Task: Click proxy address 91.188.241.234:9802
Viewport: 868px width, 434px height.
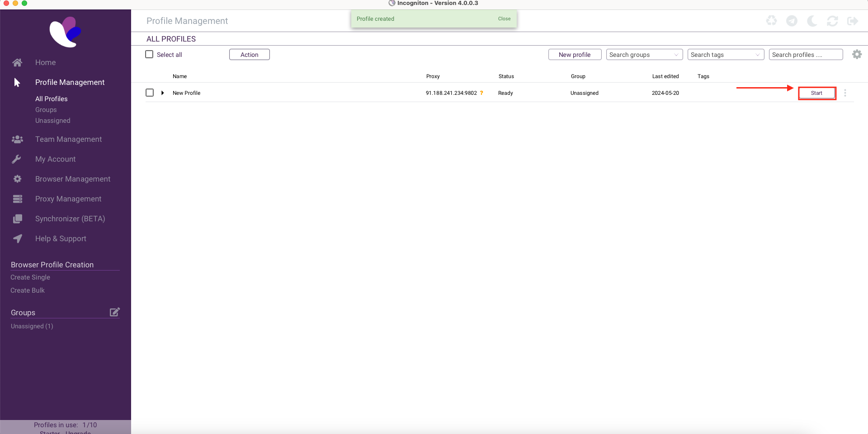Action: (451, 93)
